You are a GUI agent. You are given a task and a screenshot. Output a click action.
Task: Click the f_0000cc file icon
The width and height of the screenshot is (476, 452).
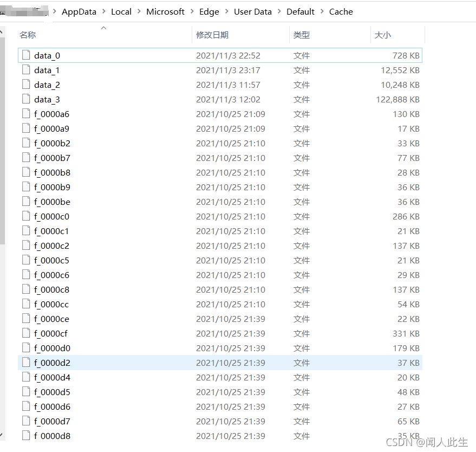(x=26, y=304)
